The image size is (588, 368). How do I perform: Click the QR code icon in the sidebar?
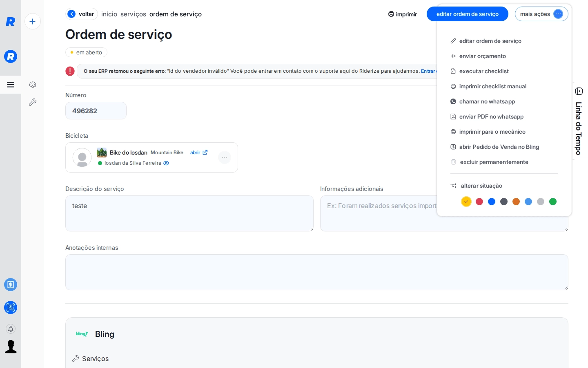point(11,307)
